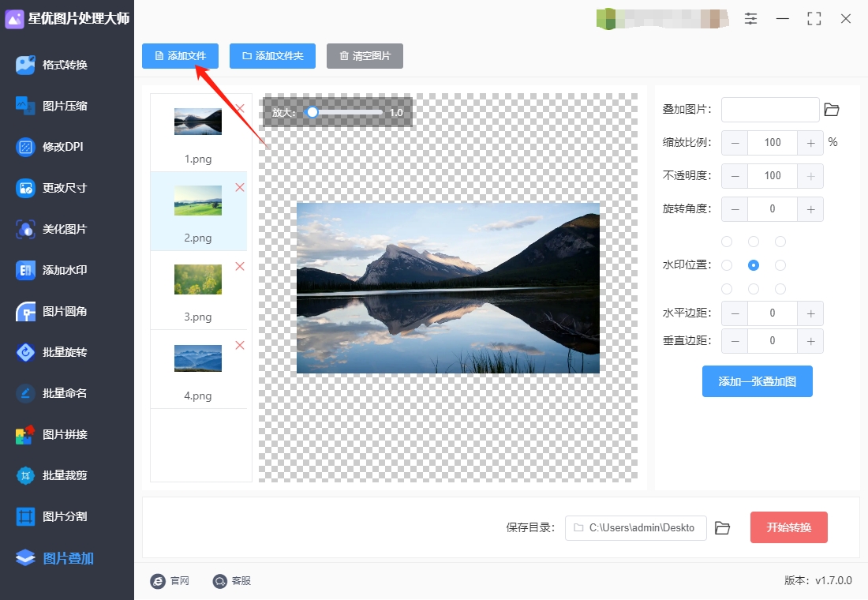Decrease 不透明度 with the minus stepper
The width and height of the screenshot is (868, 600).
coord(735,176)
